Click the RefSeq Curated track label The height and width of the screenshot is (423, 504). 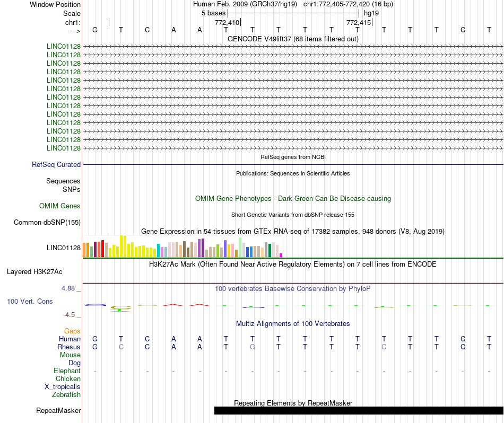point(56,164)
